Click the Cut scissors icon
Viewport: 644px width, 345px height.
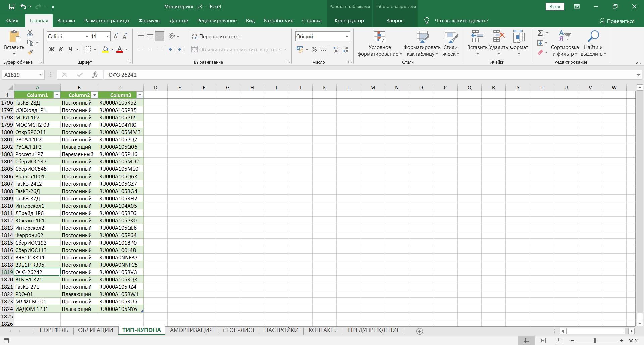(30, 33)
